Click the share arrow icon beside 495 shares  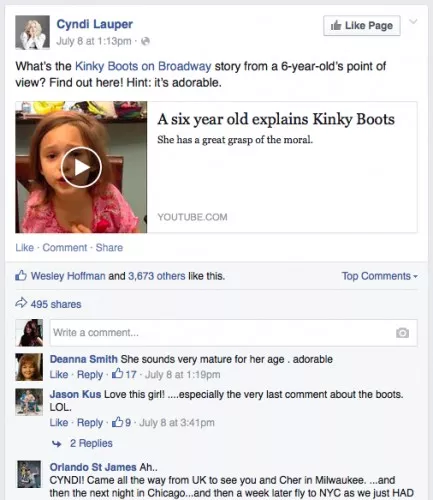tap(21, 303)
